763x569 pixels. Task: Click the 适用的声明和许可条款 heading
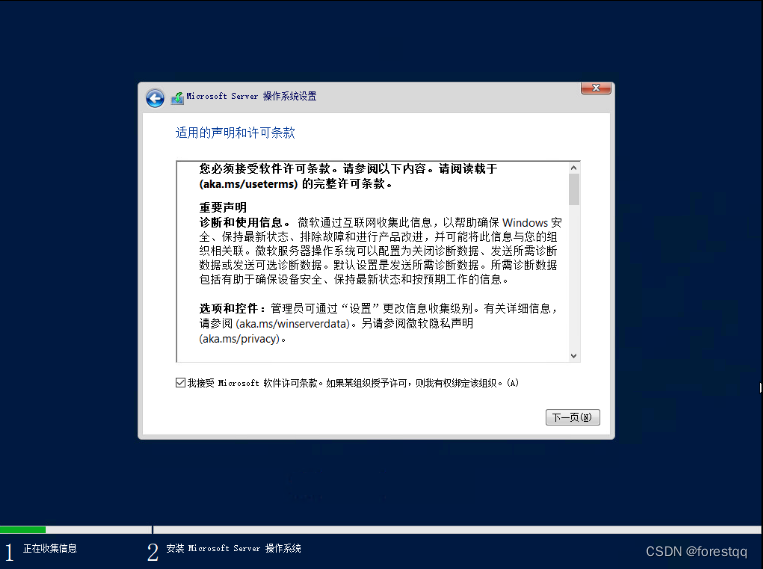236,132
